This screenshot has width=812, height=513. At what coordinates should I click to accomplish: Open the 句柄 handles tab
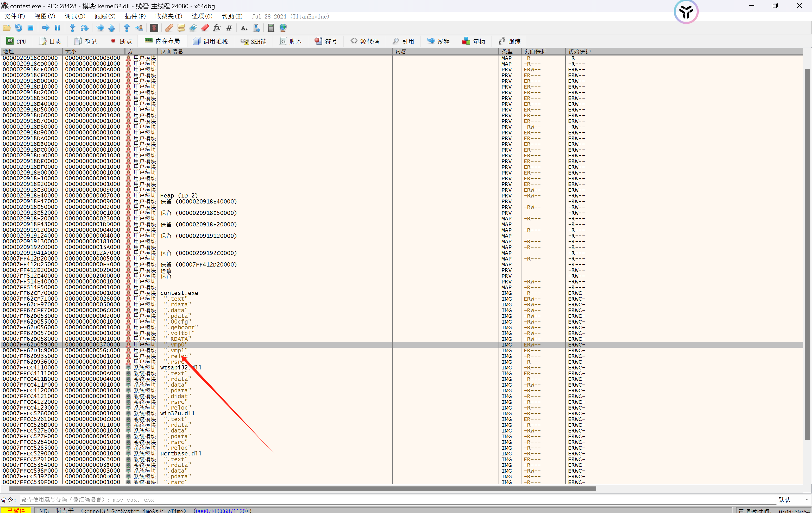point(474,41)
